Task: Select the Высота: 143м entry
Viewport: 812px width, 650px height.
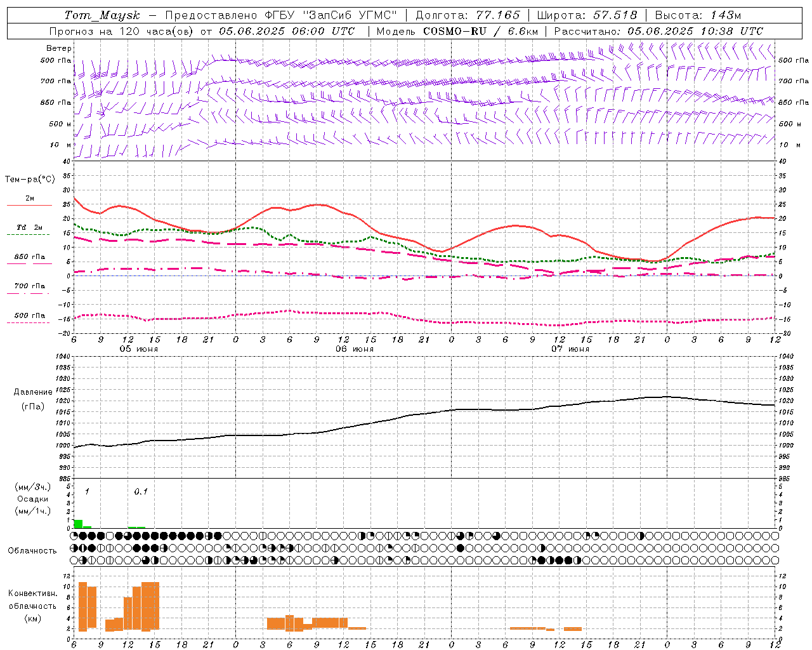Action: (698, 15)
